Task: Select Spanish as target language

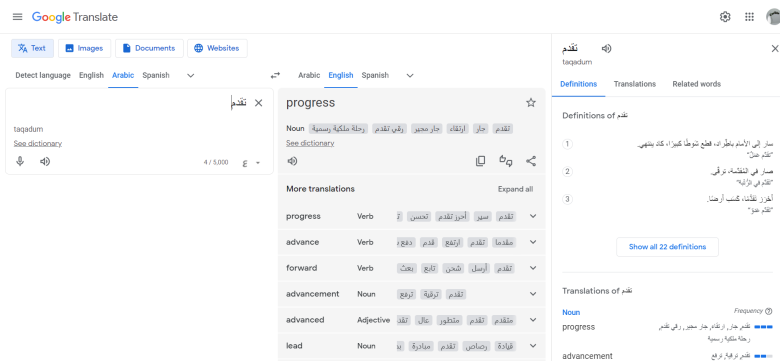Action: click(x=375, y=76)
